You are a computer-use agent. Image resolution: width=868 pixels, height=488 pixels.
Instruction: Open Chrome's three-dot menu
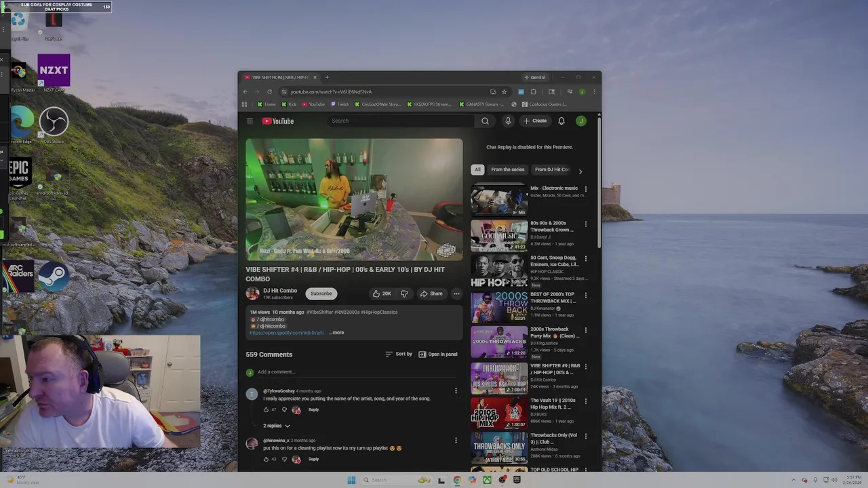click(594, 91)
